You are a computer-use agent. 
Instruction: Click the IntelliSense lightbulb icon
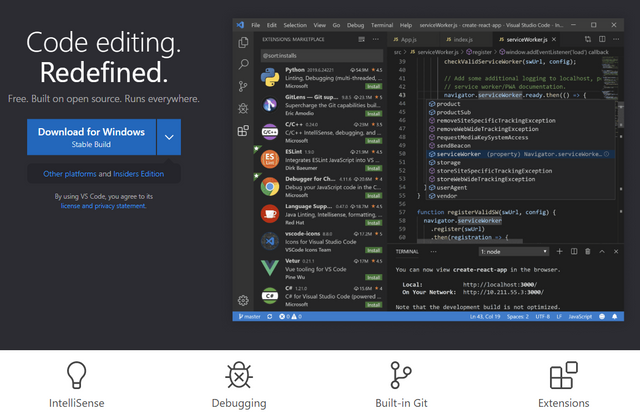[x=76, y=375]
